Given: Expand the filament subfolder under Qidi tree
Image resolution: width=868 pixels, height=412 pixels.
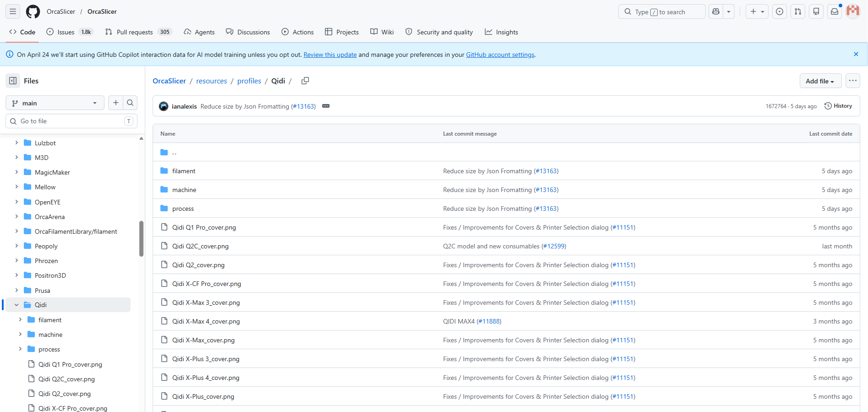Looking at the screenshot, I should click(20, 320).
